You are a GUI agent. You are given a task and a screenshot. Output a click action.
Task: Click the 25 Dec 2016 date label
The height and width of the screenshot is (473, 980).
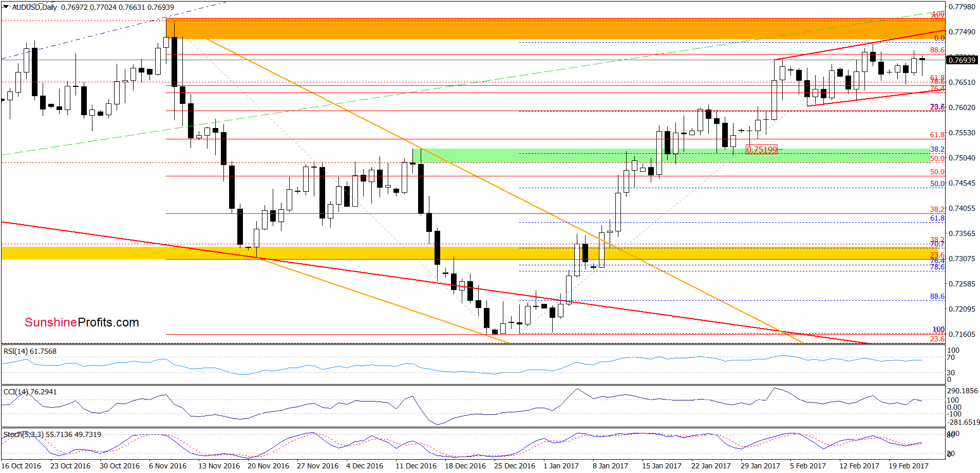(x=515, y=466)
